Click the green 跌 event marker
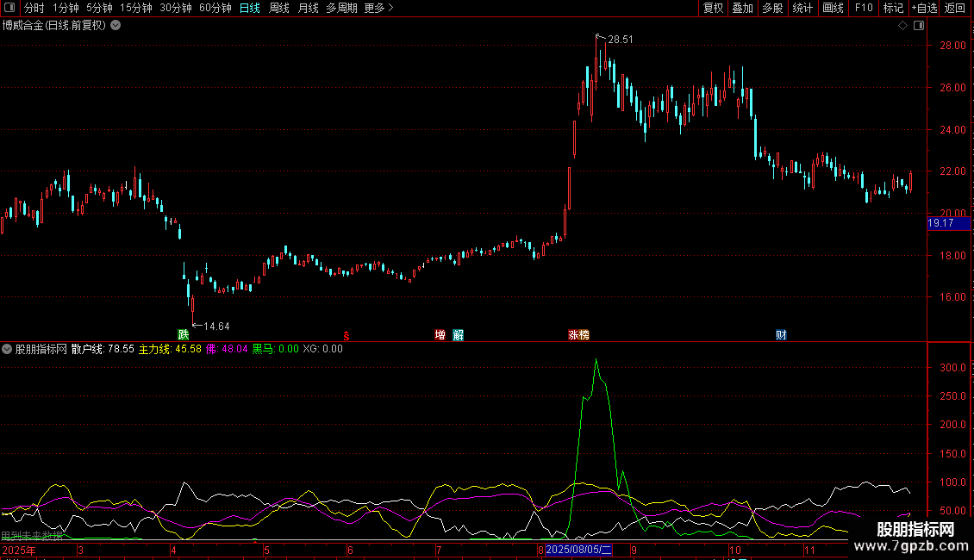The height and width of the screenshot is (560, 974). click(x=184, y=334)
